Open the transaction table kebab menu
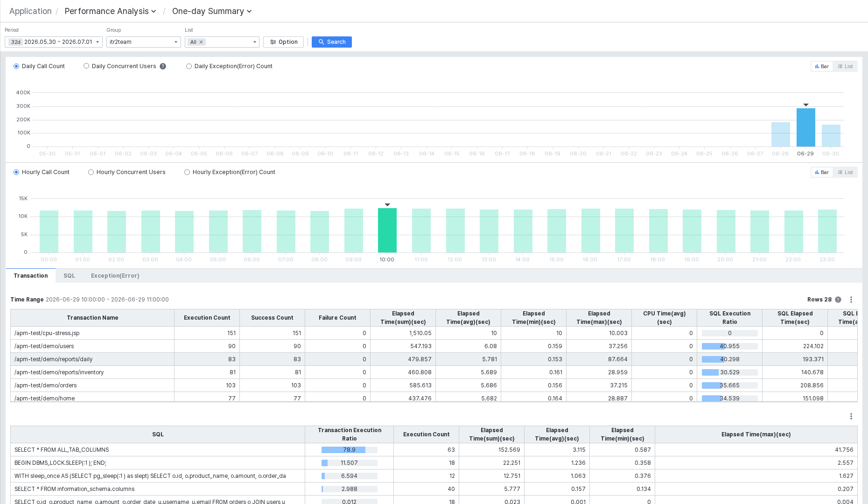This screenshot has width=868, height=504. [x=851, y=300]
